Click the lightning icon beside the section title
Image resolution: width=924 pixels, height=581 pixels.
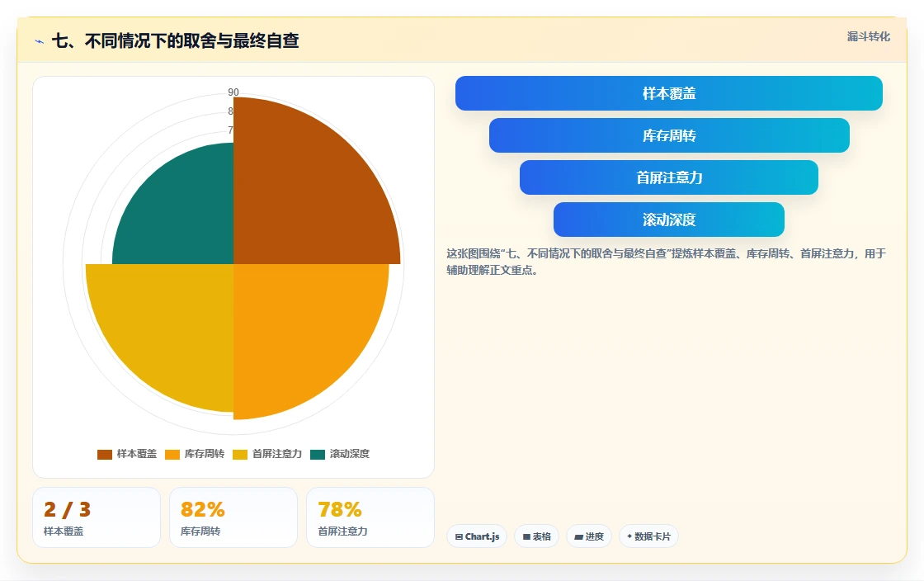(x=40, y=41)
